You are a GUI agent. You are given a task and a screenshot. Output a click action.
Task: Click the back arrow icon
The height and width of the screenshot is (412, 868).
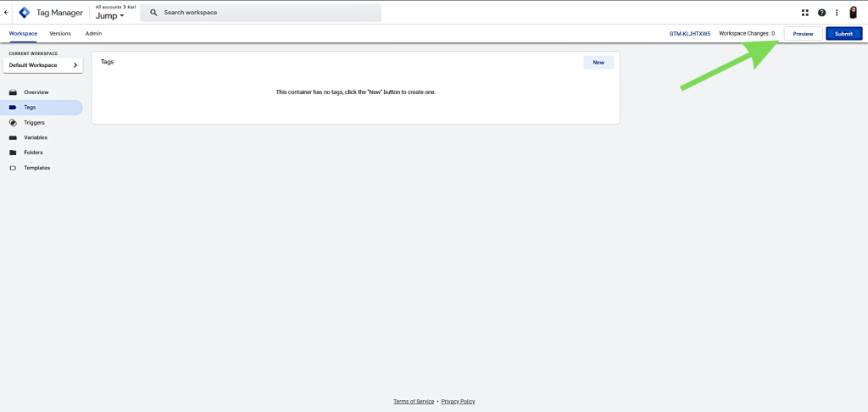7,13
